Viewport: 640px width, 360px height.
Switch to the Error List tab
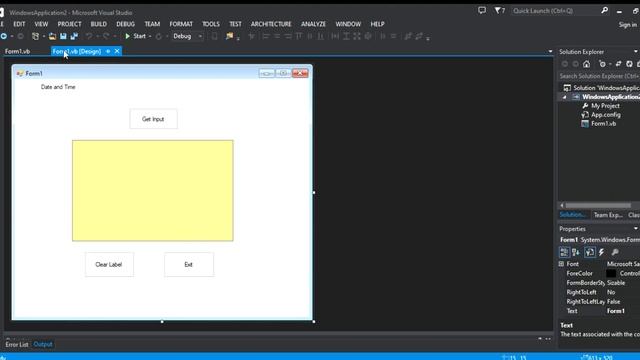coord(17,344)
